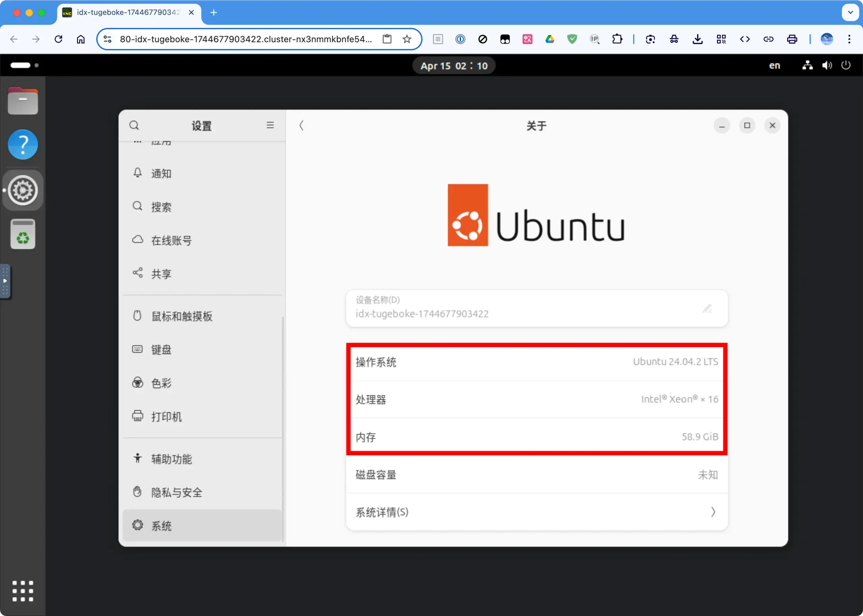This screenshot has width=863, height=616.
Task: Open the en input language indicator
Action: (x=774, y=66)
